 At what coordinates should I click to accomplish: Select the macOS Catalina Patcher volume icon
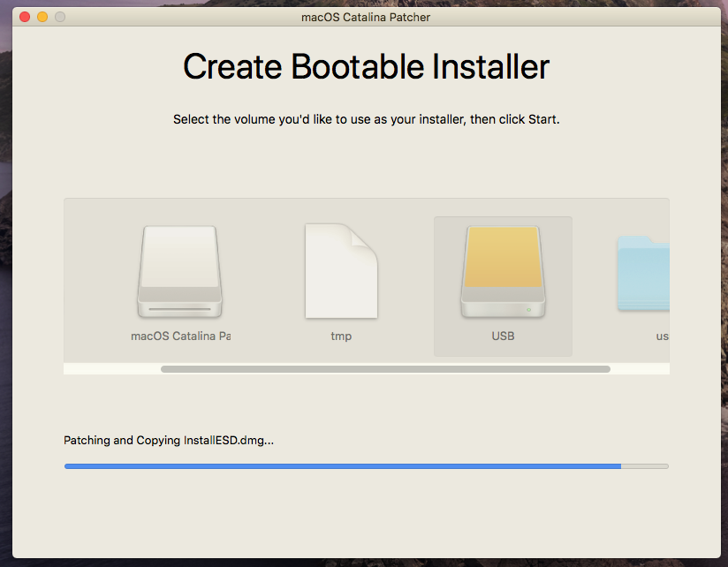pos(179,271)
